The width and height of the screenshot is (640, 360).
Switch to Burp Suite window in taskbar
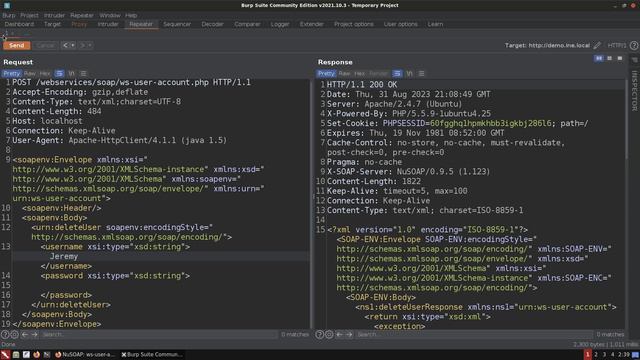(152, 355)
